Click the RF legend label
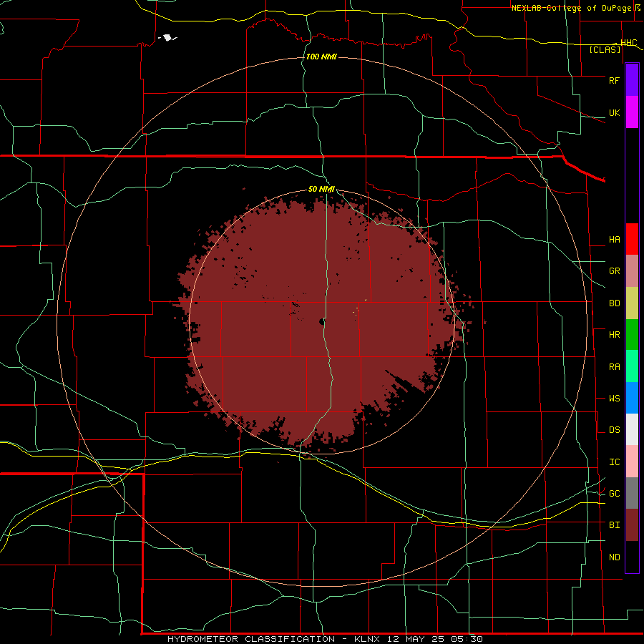644x644 pixels. [614, 80]
